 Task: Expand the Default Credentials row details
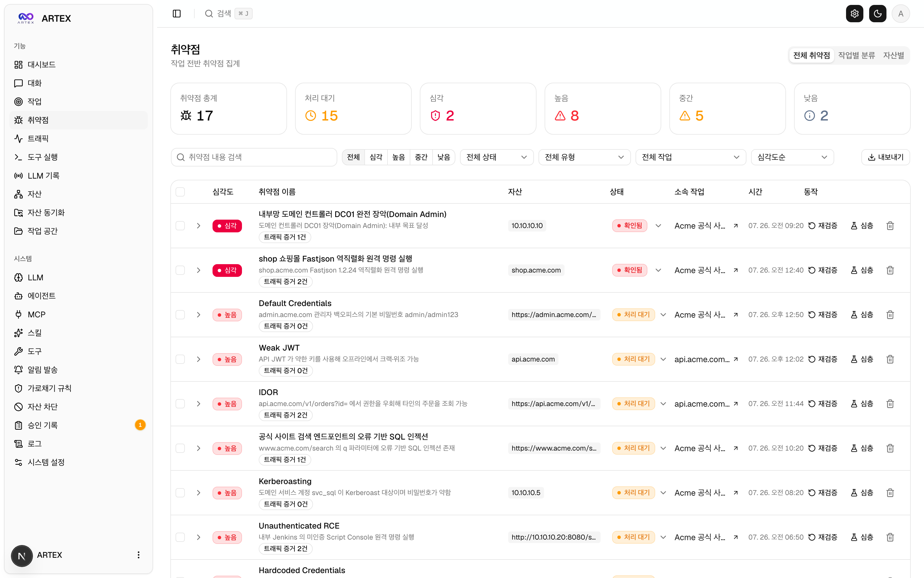pos(199,315)
